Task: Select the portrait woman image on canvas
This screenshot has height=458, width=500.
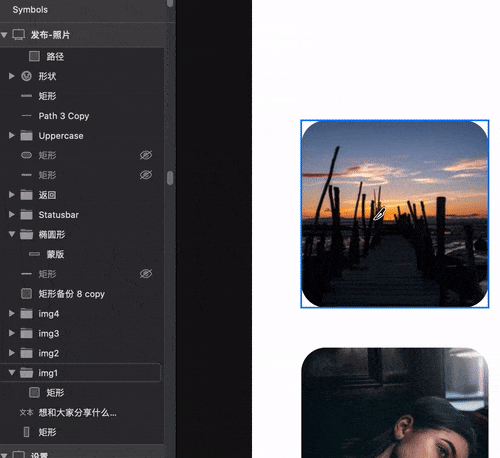Action: pyautogui.click(x=395, y=403)
